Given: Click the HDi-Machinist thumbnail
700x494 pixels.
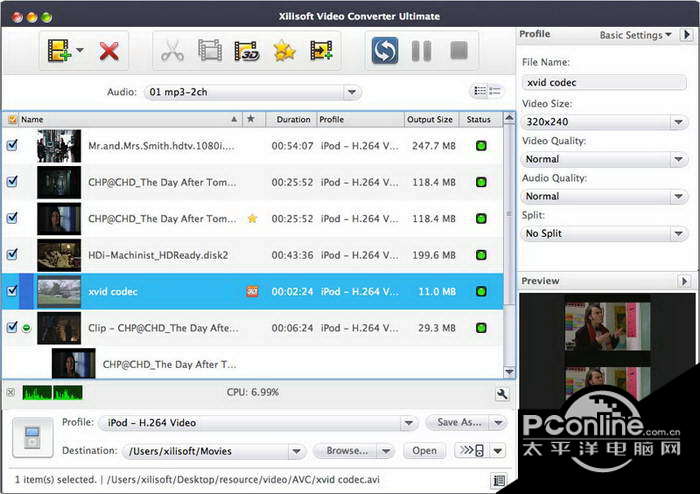Looking at the screenshot, I should [x=59, y=255].
